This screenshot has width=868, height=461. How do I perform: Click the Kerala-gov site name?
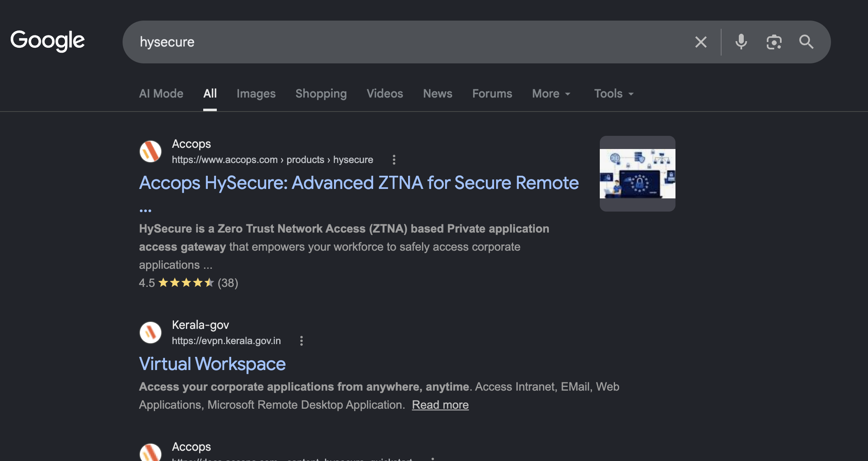click(200, 325)
